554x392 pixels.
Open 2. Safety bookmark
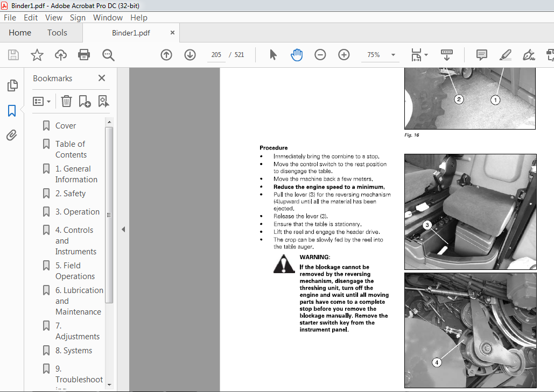pyautogui.click(x=71, y=194)
